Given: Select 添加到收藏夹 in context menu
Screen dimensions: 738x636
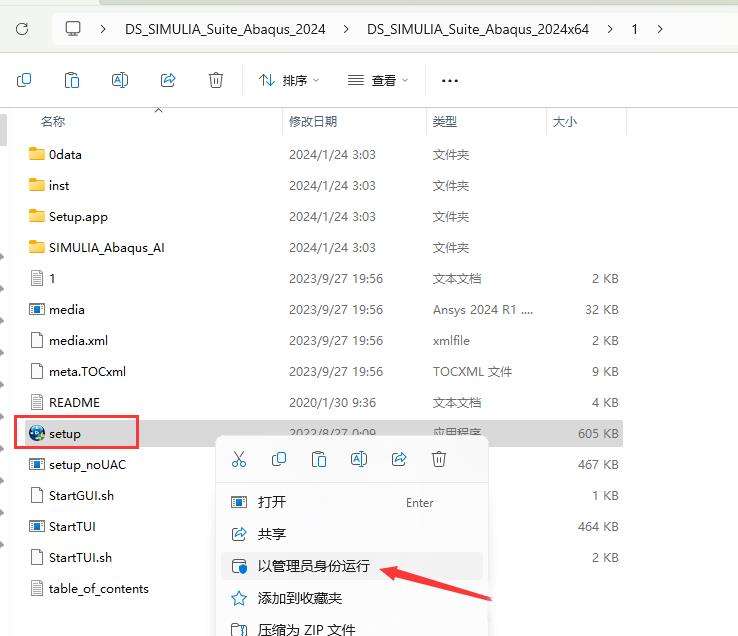Looking at the screenshot, I should [352, 598].
